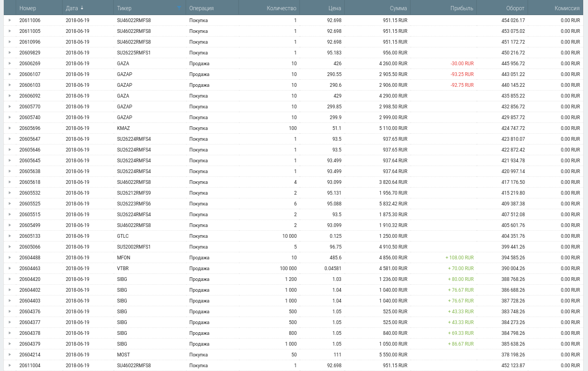Sort by the Прибыль column header
588x371 pixels.
462,8
